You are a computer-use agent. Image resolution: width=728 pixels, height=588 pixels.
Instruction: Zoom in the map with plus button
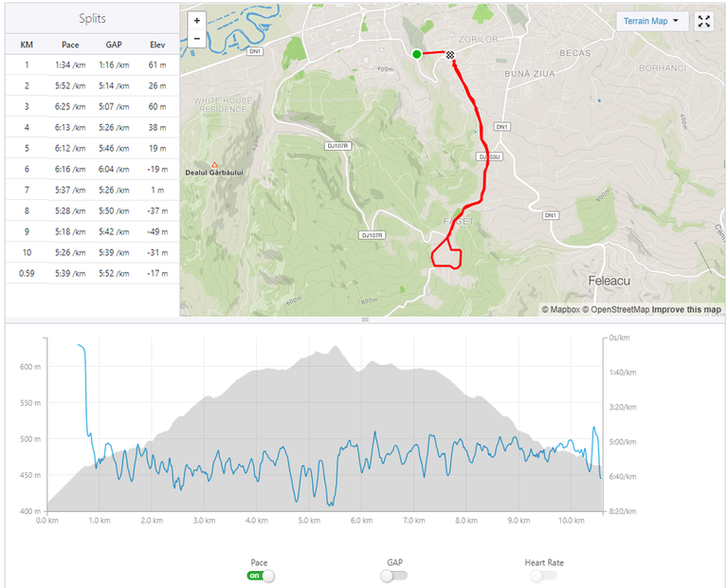point(197,21)
